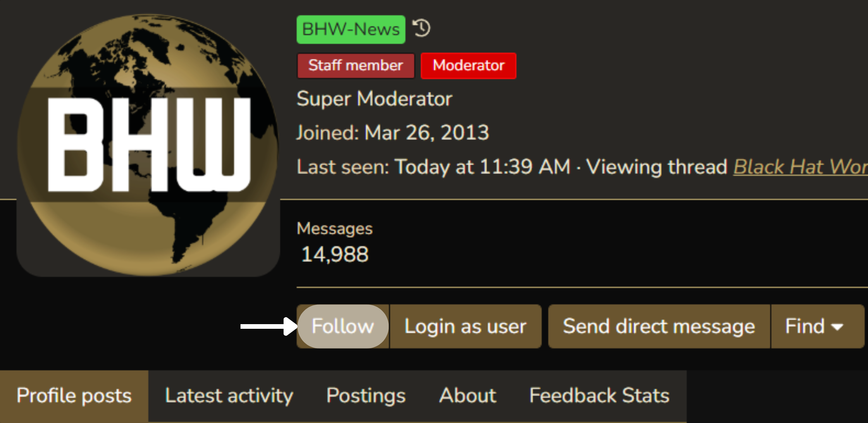Viewport: 868px width, 423px height.
Task: Click the Find dropdown caret arrow
Action: point(837,327)
